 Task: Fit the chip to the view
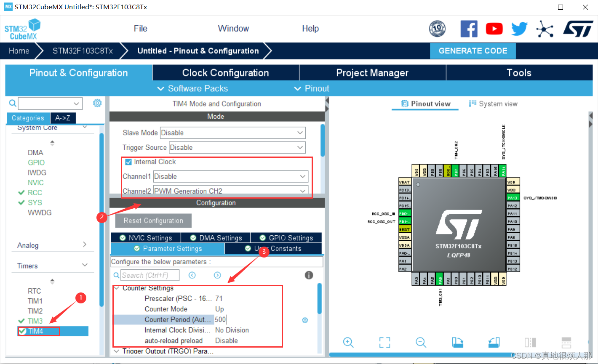[x=384, y=342]
